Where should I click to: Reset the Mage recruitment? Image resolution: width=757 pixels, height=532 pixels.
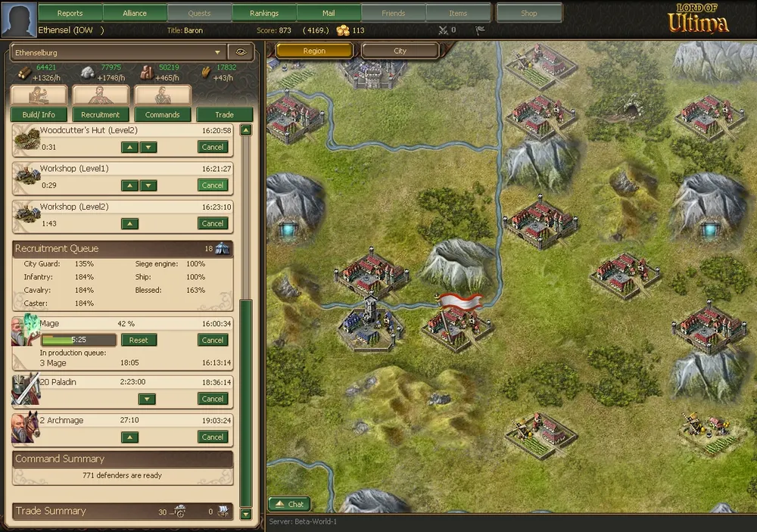[x=139, y=340]
